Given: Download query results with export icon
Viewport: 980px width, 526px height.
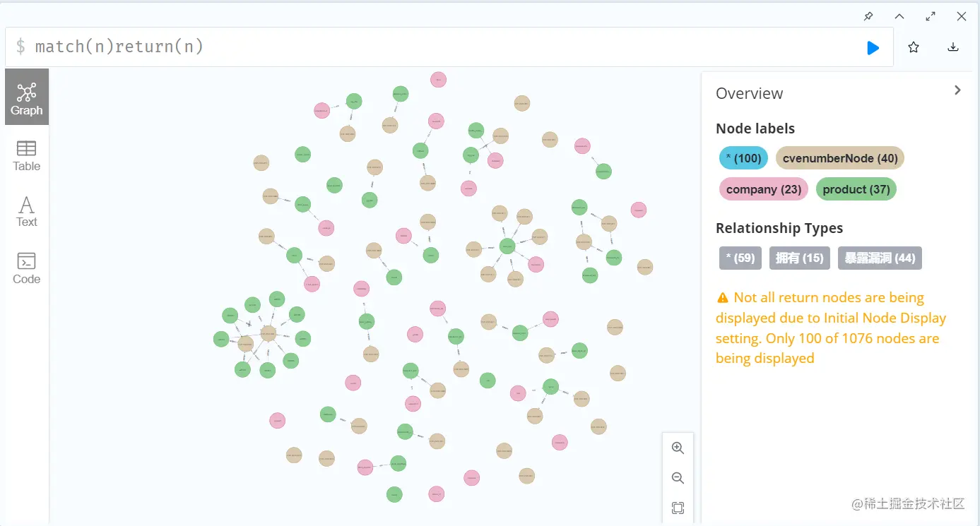Looking at the screenshot, I should 953,47.
